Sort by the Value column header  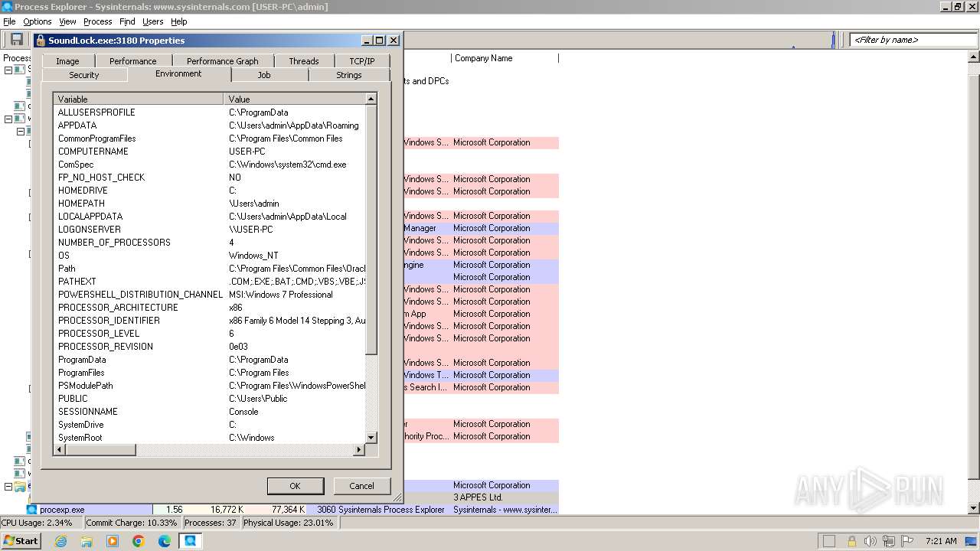pyautogui.click(x=295, y=99)
